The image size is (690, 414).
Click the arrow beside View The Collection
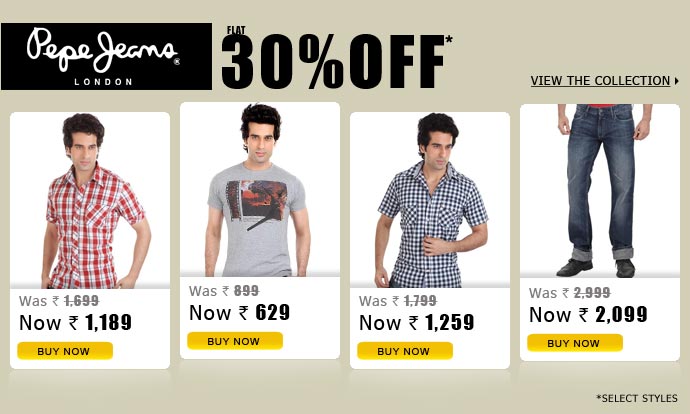click(676, 81)
